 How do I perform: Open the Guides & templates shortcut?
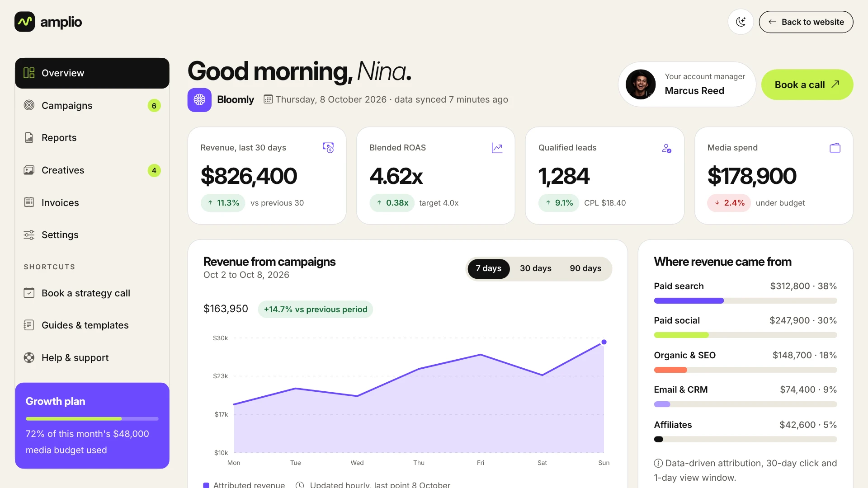92,325
